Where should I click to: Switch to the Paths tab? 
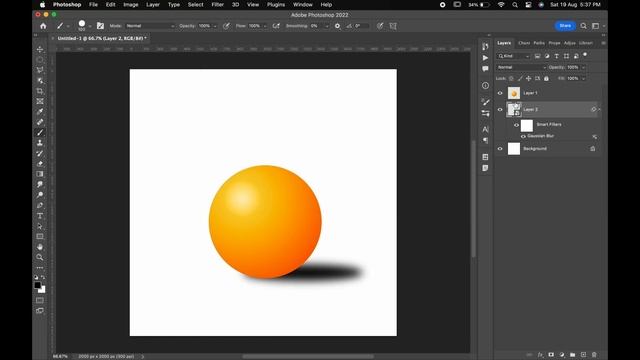click(539, 43)
